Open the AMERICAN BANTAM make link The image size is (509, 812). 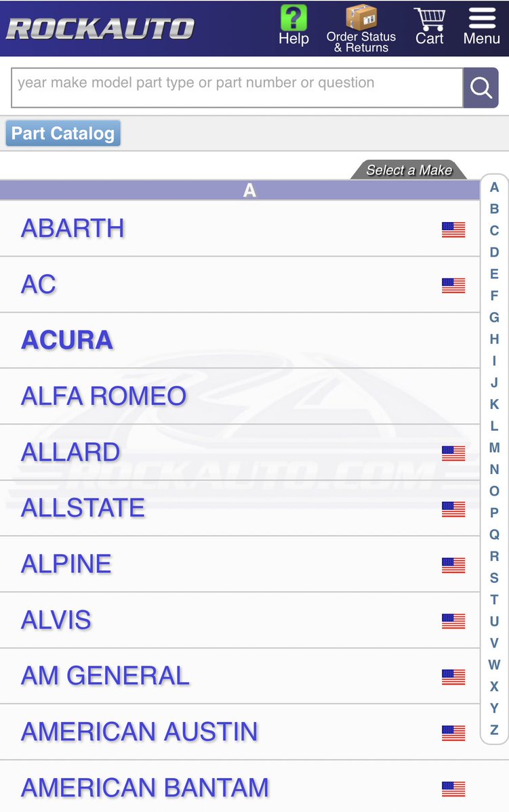click(x=145, y=788)
